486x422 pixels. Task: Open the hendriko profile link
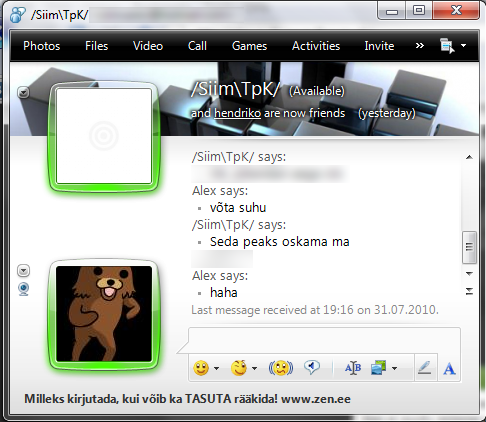(x=237, y=113)
